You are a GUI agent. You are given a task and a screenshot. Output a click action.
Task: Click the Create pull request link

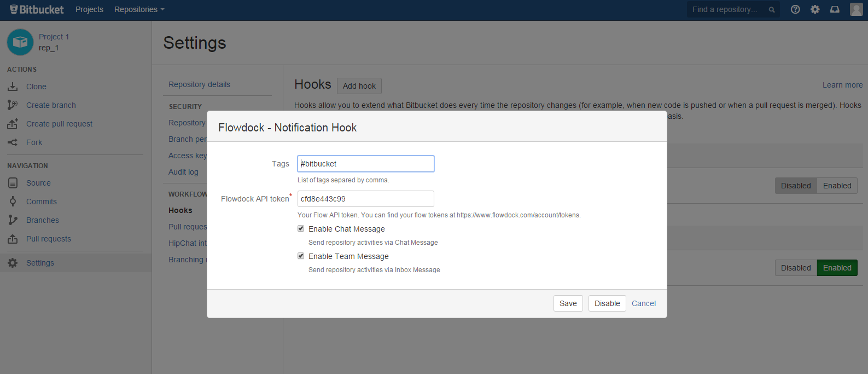59,124
